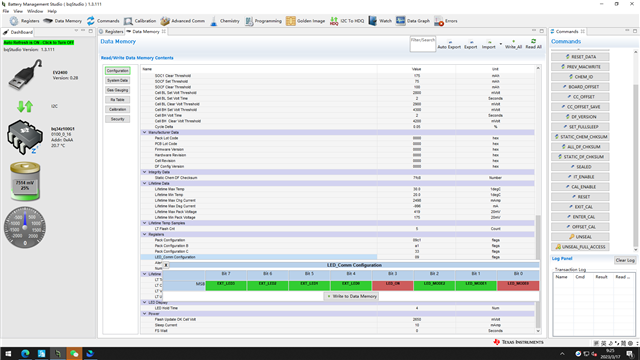The image size is (640, 360).
Task: Collapse the Lifetime Temp Samples group
Action: click(144, 223)
